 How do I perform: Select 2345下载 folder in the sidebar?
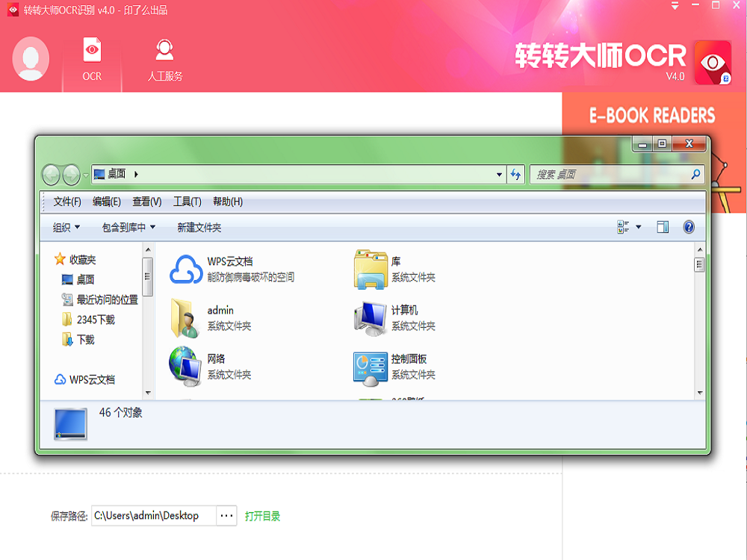click(x=89, y=320)
